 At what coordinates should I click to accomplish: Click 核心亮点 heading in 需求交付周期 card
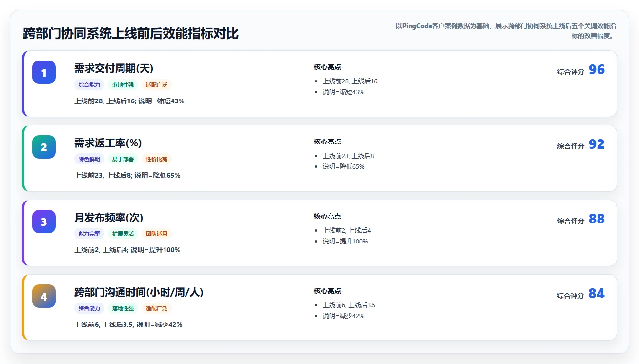tap(328, 67)
